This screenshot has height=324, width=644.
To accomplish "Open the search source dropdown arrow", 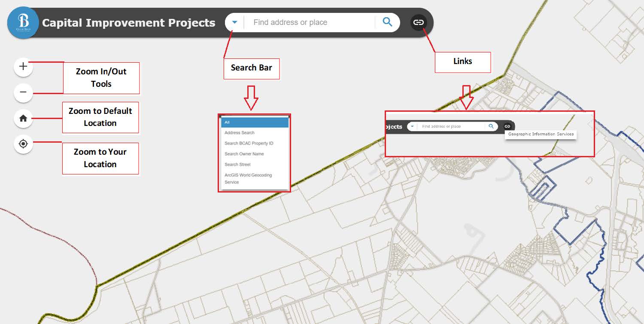I will [x=234, y=22].
